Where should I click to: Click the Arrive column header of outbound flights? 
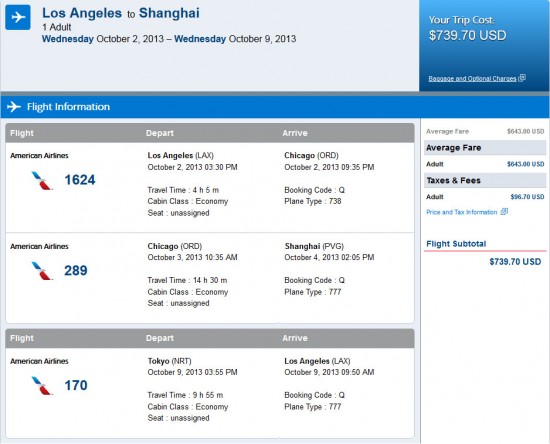295,133
